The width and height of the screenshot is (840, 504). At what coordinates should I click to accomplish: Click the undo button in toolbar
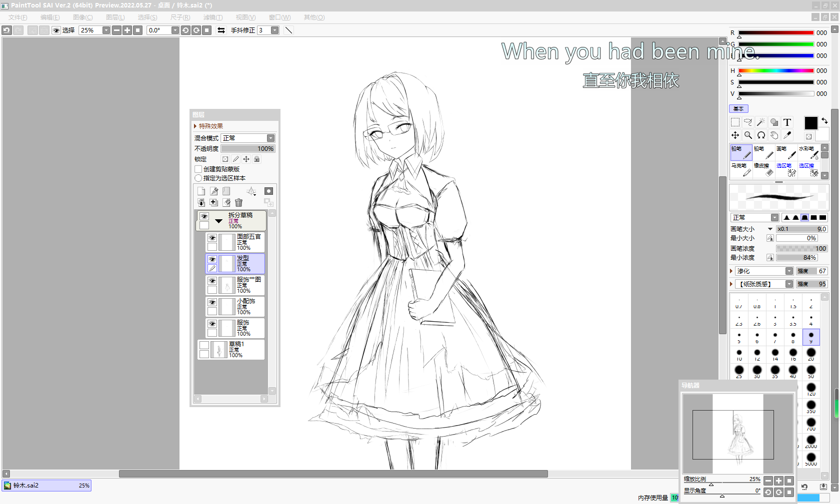point(6,30)
